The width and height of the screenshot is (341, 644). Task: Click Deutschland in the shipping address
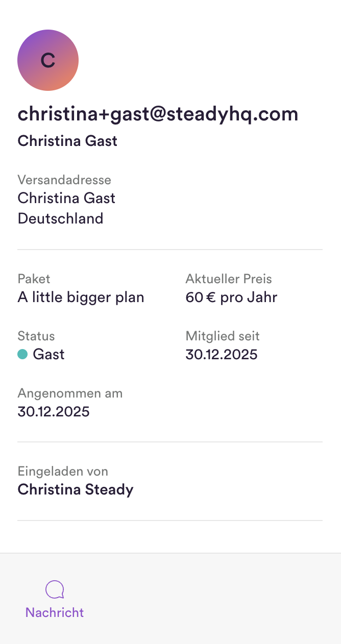[60, 218]
